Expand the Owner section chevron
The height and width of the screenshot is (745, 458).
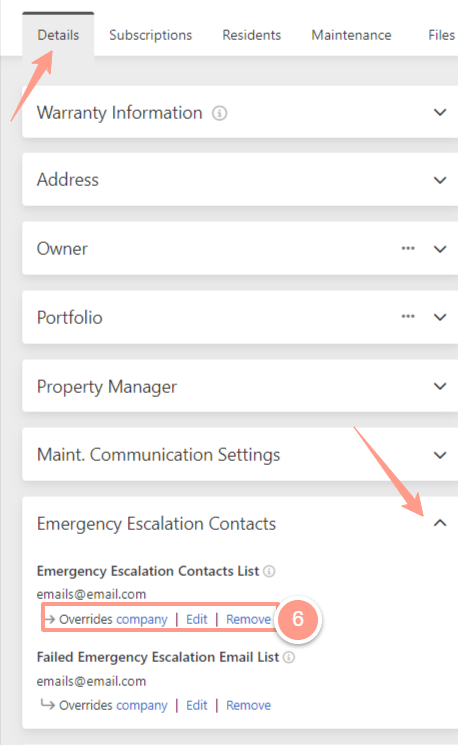point(440,249)
